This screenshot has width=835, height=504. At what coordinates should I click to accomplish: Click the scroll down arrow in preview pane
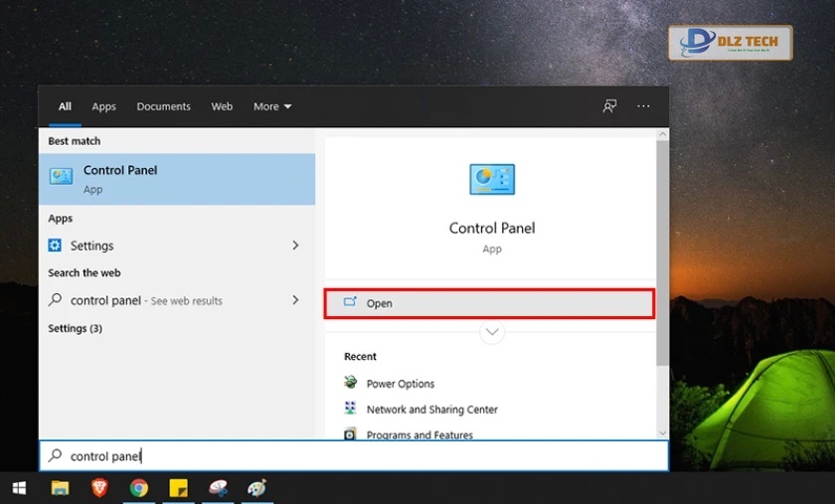click(x=662, y=432)
